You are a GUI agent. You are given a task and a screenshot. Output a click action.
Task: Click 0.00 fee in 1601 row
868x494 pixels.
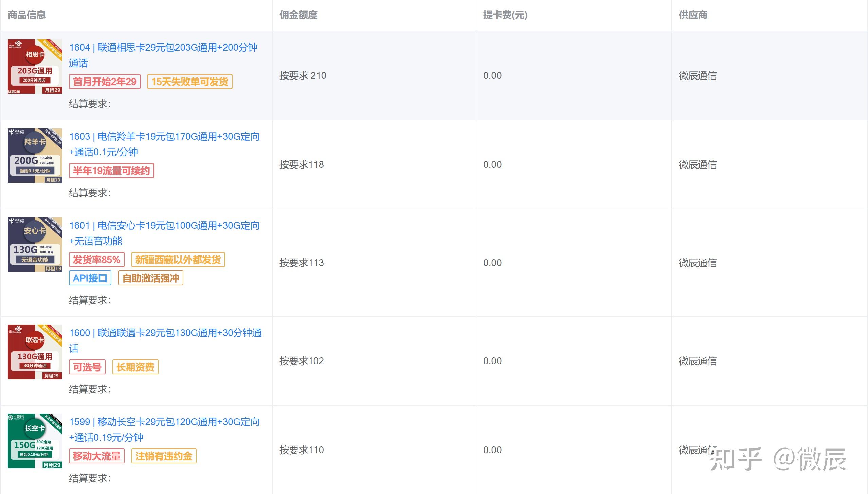click(492, 263)
